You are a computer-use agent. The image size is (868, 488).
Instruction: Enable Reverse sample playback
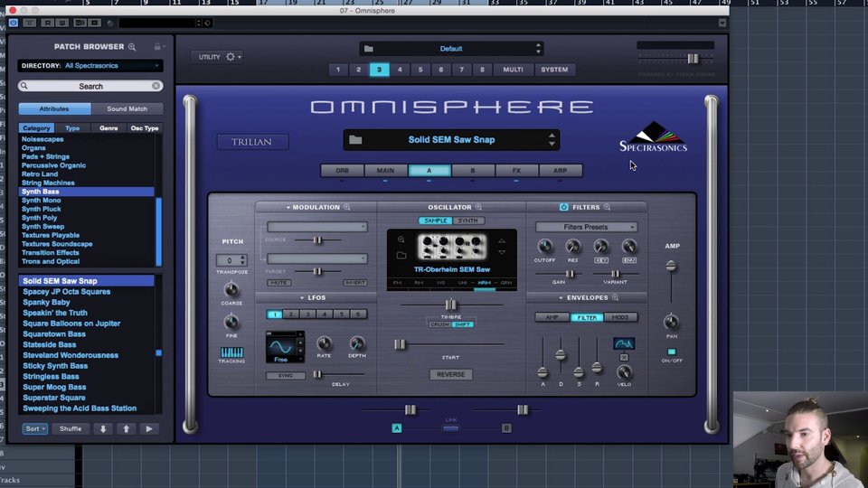[450, 374]
